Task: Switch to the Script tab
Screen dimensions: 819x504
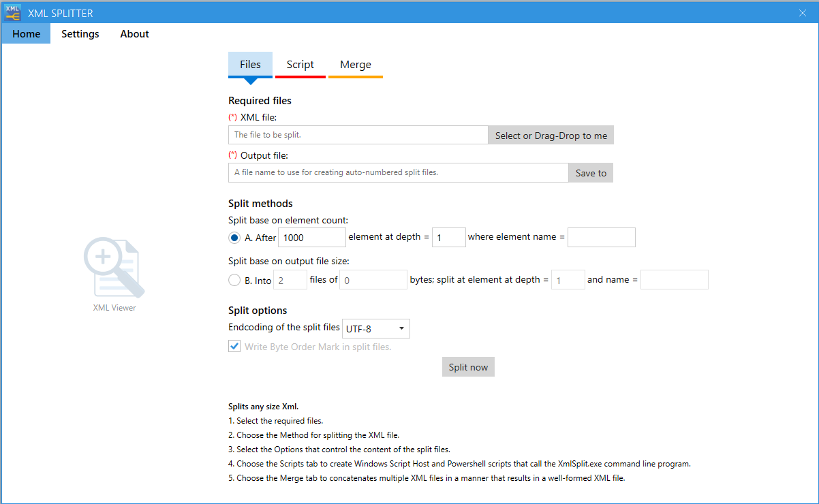Action: pyautogui.click(x=300, y=65)
